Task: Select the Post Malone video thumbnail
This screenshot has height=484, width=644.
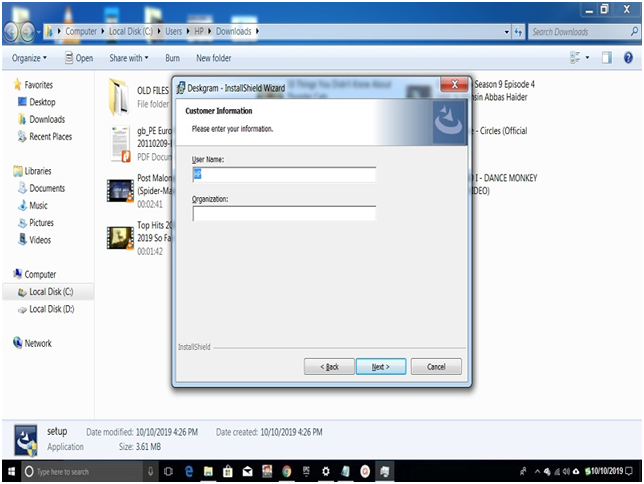Action: click(x=120, y=191)
